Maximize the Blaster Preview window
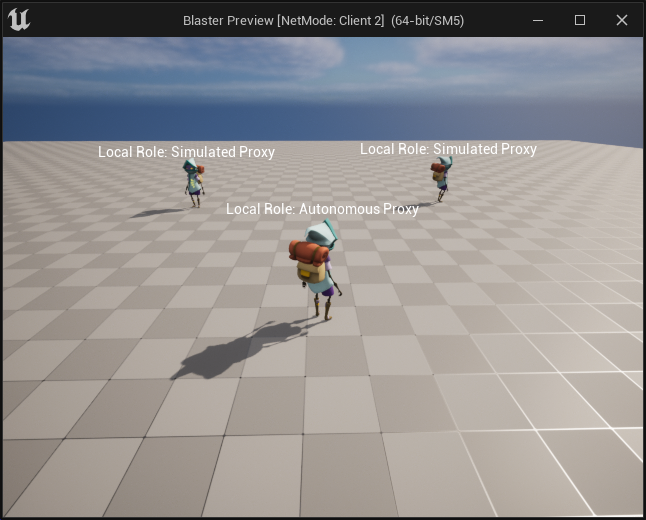Viewport: 646px width, 520px height. [580, 20]
